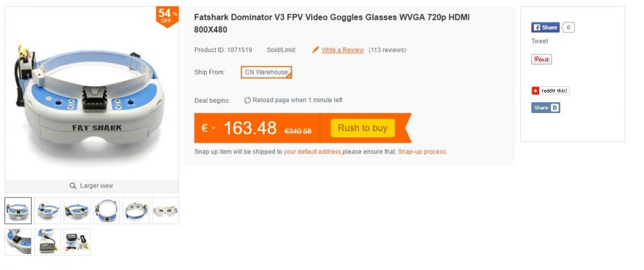The image size is (644, 270).
Task: Click the VK Share button
Action: [545, 108]
